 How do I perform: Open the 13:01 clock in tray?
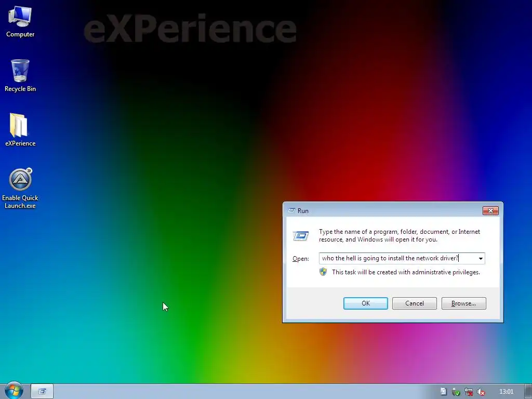coord(506,392)
